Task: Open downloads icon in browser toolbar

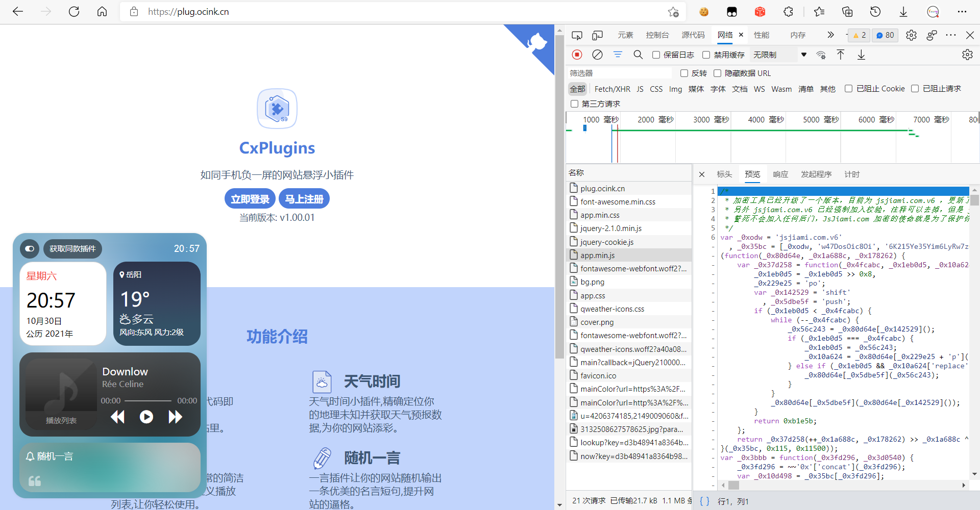Action: [903, 12]
